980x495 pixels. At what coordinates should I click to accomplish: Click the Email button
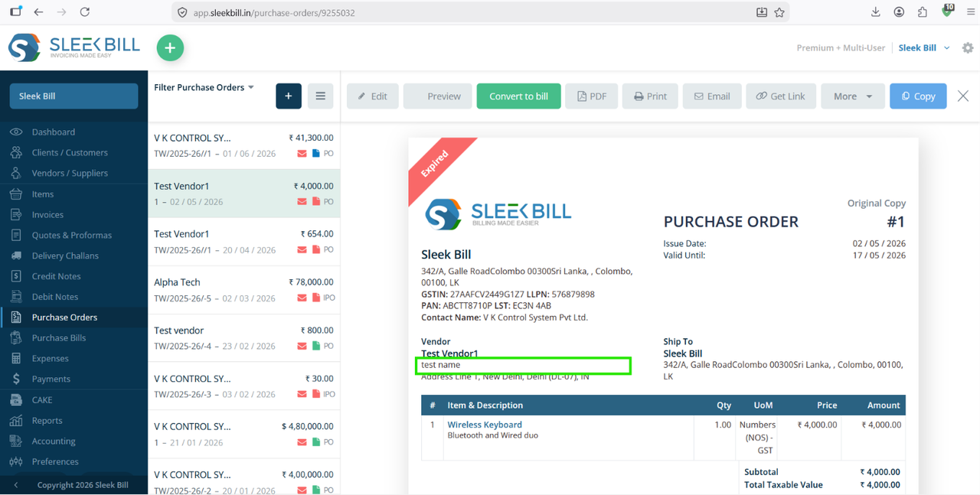pyautogui.click(x=712, y=96)
